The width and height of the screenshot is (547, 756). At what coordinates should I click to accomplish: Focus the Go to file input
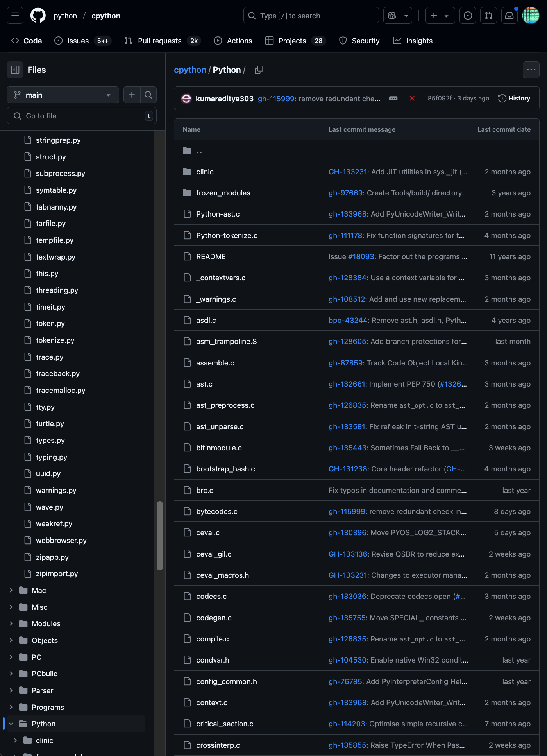(x=82, y=116)
